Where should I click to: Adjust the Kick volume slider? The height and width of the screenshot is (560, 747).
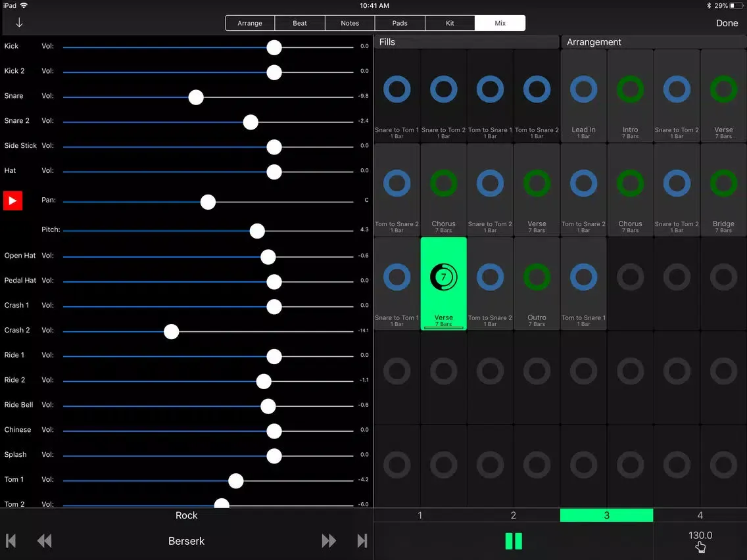pos(274,47)
